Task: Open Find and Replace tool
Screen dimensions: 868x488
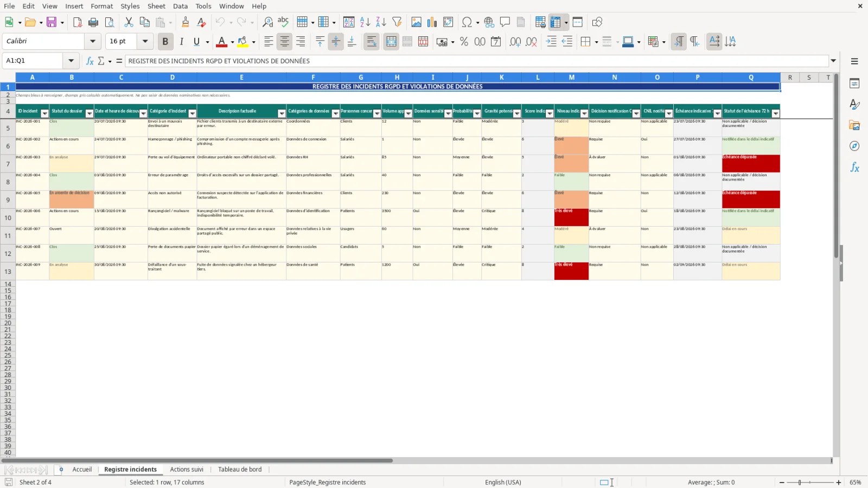Action: (x=267, y=22)
